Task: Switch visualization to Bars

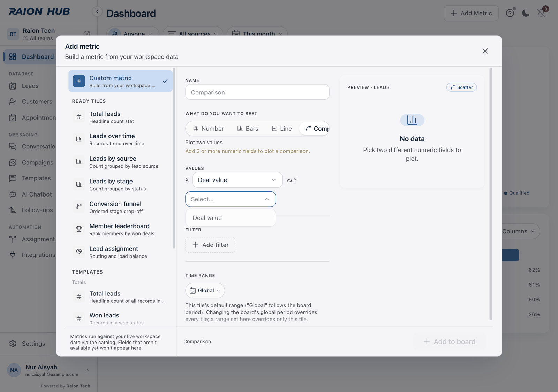Action: click(248, 129)
